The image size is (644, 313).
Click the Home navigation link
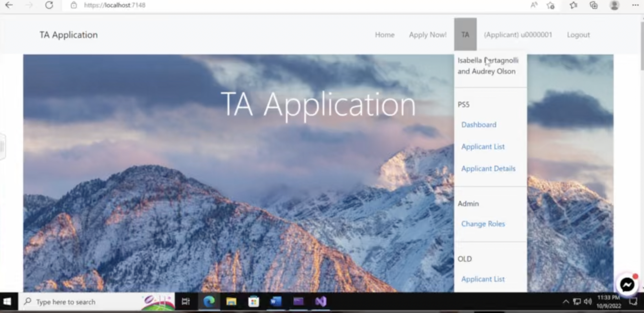pos(385,35)
